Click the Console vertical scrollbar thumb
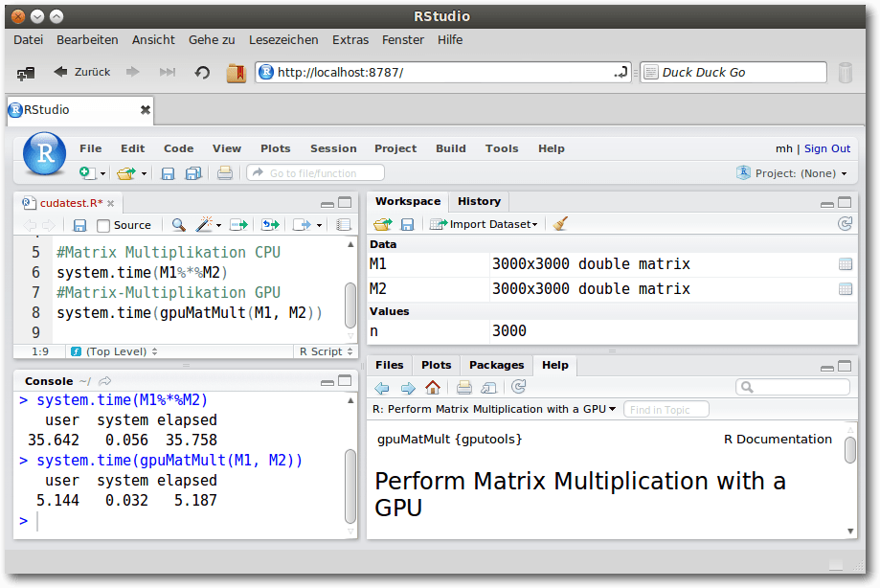The height and width of the screenshot is (588, 880). coord(350,486)
